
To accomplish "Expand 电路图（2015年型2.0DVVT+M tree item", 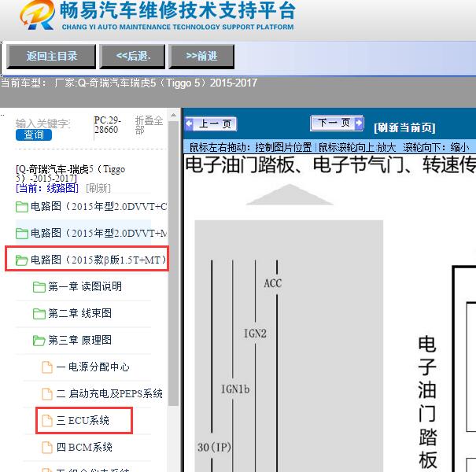I will coord(98,234).
